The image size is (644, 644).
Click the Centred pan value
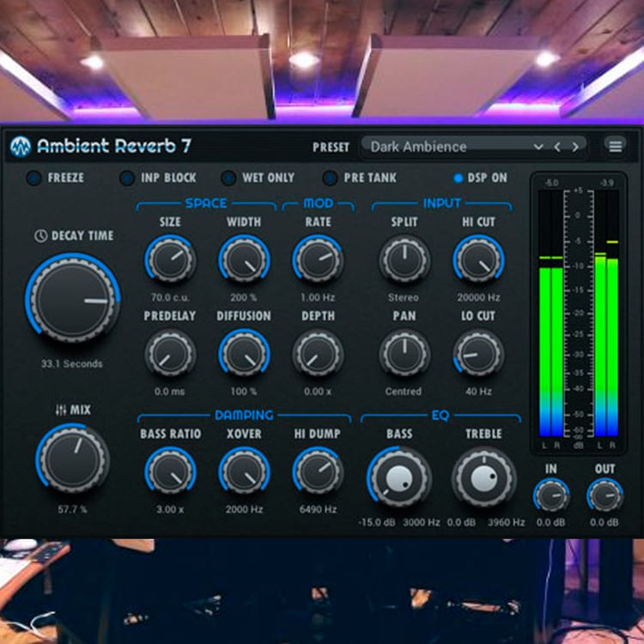coord(404,392)
